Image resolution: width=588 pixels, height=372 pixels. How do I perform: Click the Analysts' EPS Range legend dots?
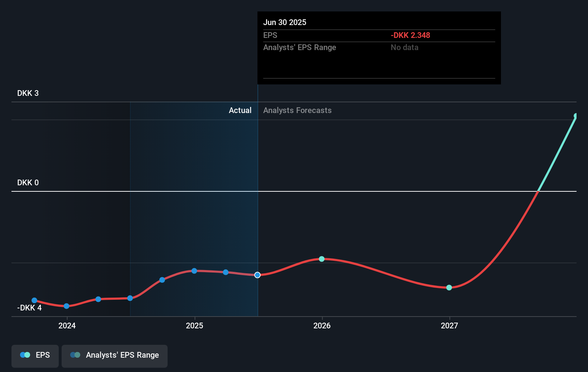(x=75, y=355)
